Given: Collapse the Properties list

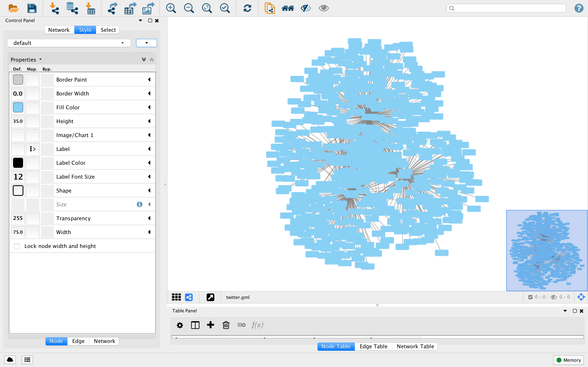Looking at the screenshot, I should pos(152,59).
